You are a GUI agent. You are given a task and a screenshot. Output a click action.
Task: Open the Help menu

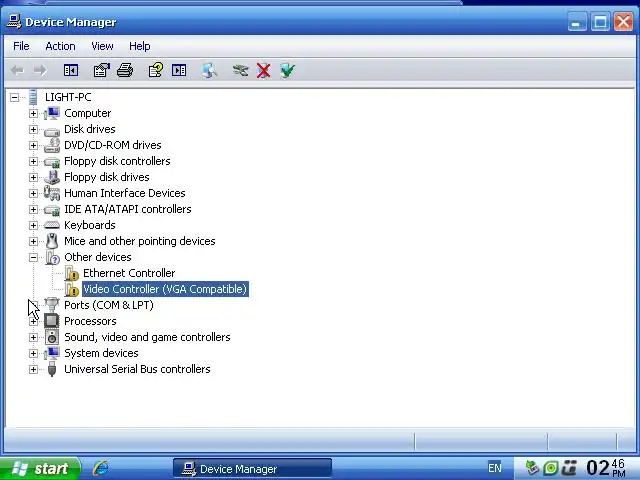[x=140, y=46]
